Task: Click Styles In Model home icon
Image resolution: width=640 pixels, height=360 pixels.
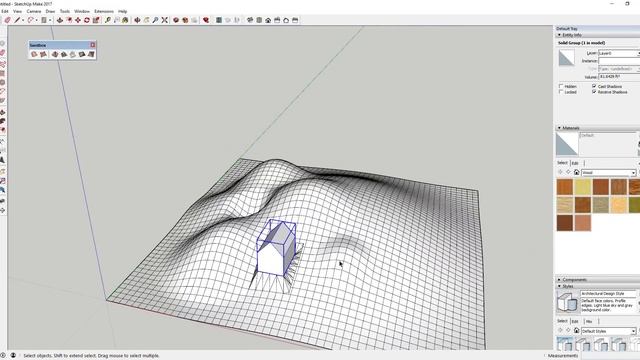Action: pyautogui.click(x=576, y=331)
